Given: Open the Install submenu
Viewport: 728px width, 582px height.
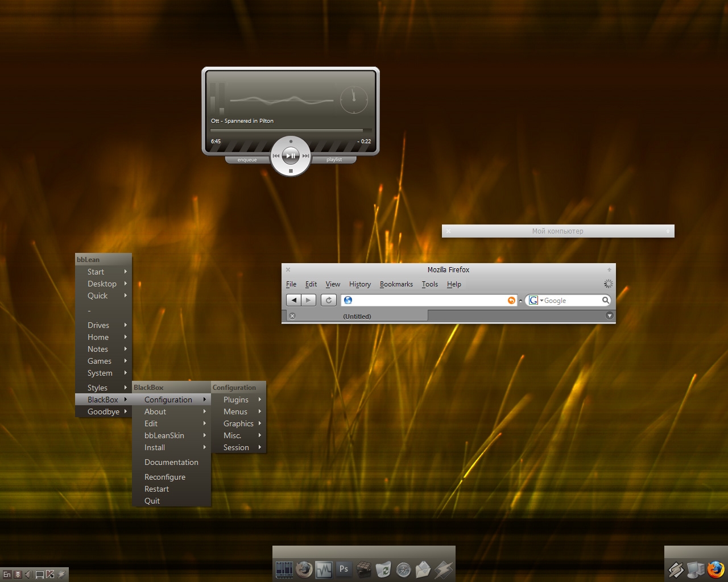Looking at the screenshot, I should (171, 447).
